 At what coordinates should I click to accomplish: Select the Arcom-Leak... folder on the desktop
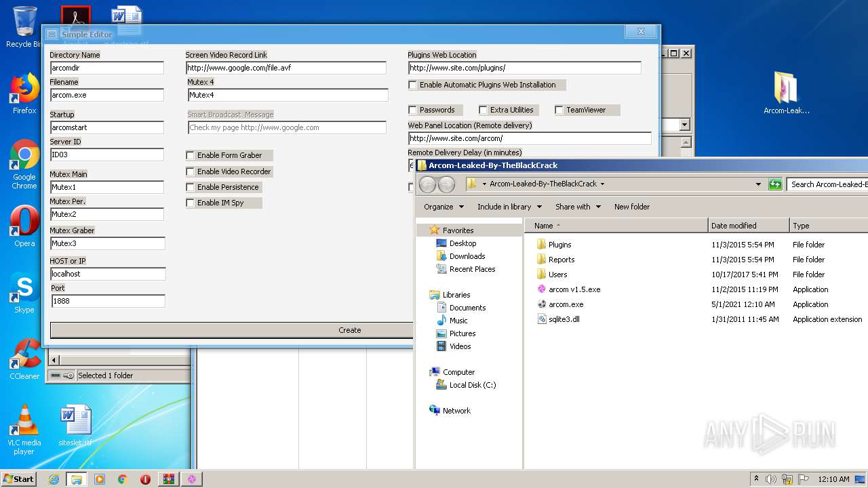[787, 94]
